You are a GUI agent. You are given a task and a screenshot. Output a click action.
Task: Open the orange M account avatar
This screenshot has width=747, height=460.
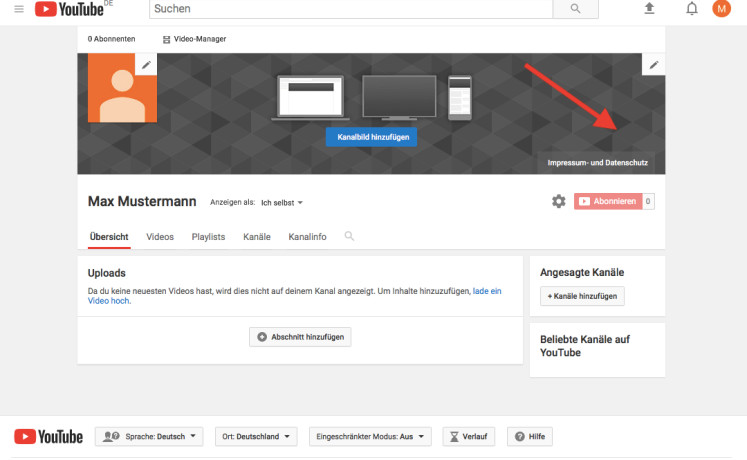point(721,8)
